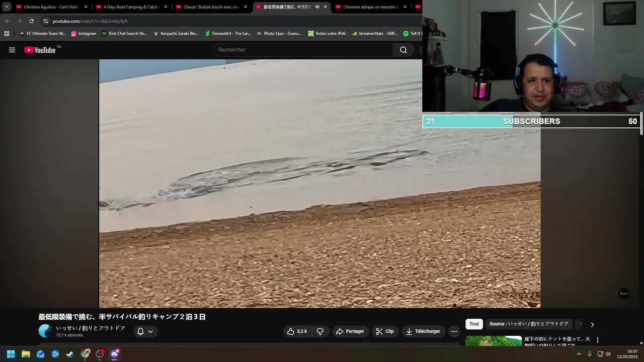
Task: Open the Outlook mail app in taskbar
Action: [x=40, y=354]
